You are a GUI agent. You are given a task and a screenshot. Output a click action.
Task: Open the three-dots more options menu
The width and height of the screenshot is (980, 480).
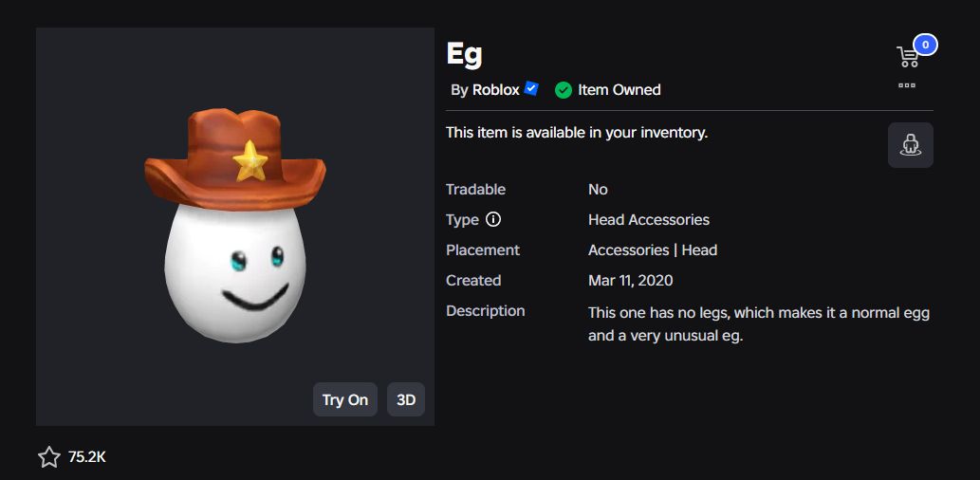907,85
